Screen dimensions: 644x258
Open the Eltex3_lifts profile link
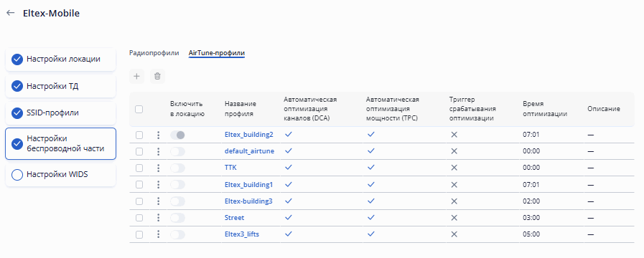(242, 234)
